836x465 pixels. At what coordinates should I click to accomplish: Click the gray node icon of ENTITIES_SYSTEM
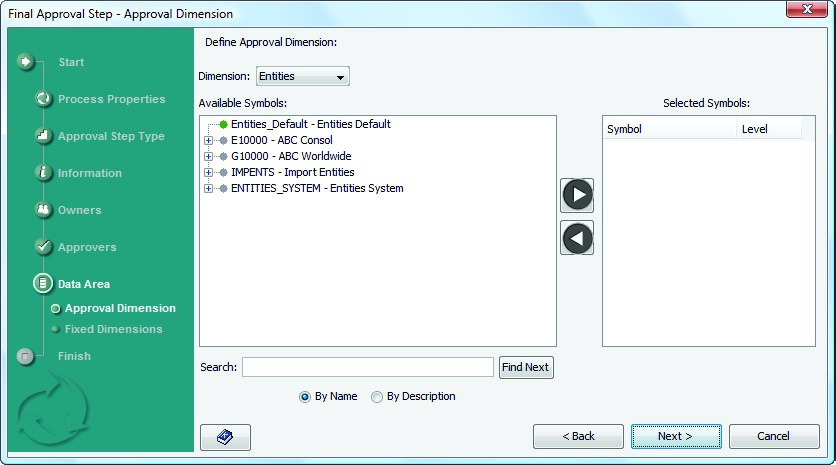point(223,188)
